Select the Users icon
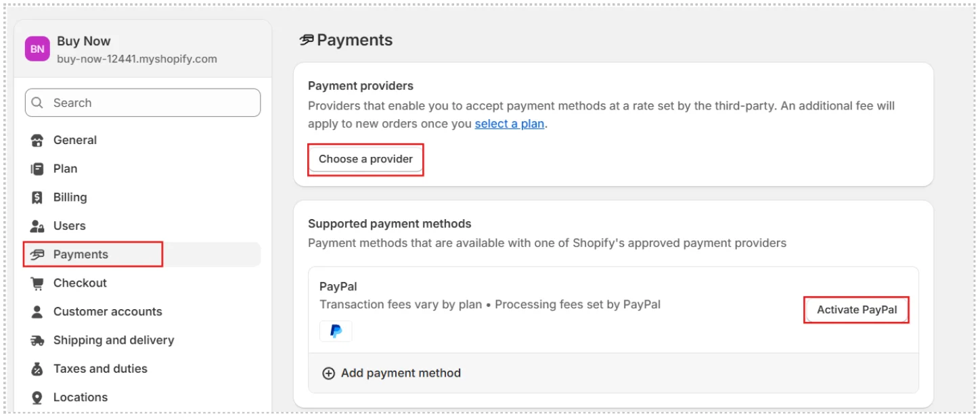 coord(38,226)
